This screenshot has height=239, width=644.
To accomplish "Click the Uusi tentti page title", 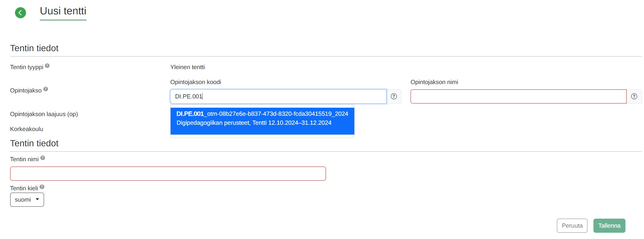I will [63, 11].
